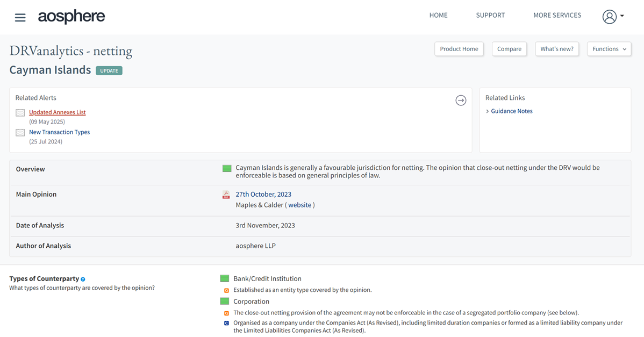
Task: Open the Guidance Notes link
Action: pos(512,111)
